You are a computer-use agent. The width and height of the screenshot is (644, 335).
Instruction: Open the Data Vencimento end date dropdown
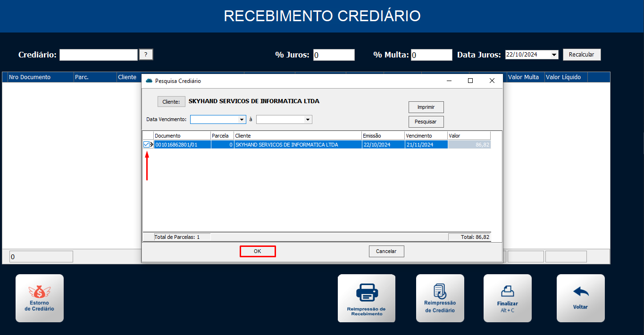pyautogui.click(x=308, y=120)
